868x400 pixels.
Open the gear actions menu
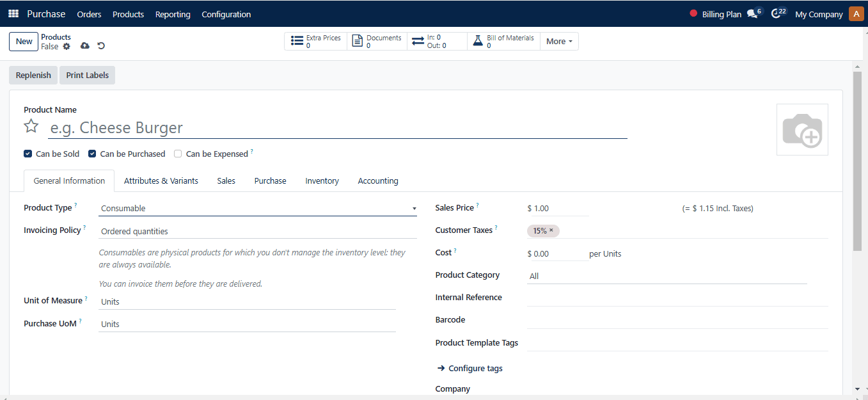[x=67, y=46]
